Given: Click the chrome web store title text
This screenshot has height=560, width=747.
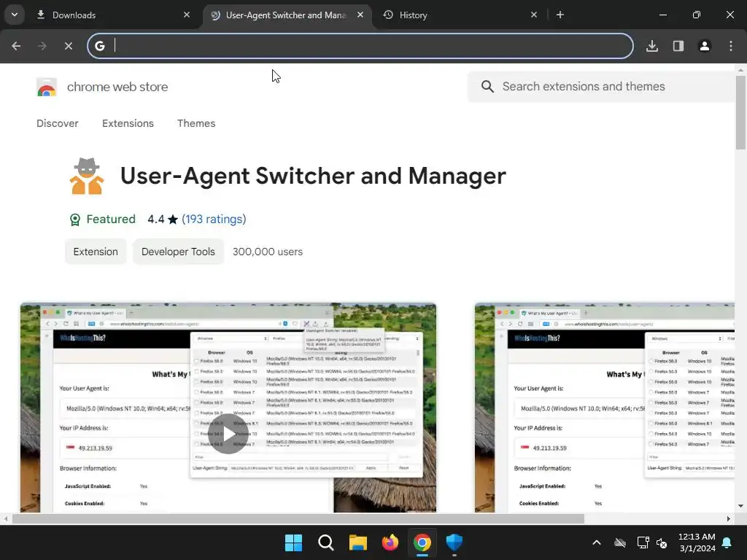Looking at the screenshot, I should tap(117, 87).
